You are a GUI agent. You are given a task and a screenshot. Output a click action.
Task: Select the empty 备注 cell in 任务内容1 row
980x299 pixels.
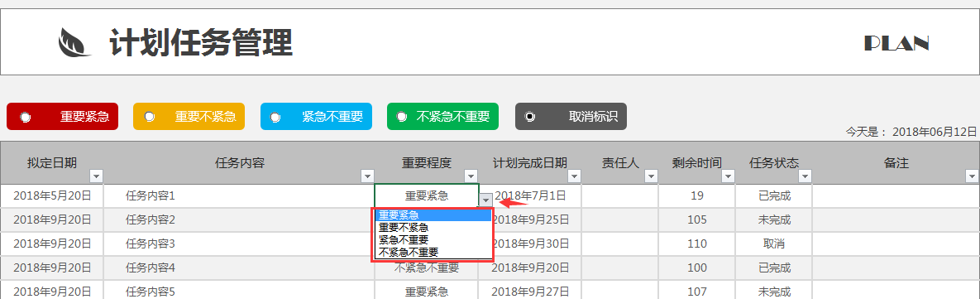[896, 195]
